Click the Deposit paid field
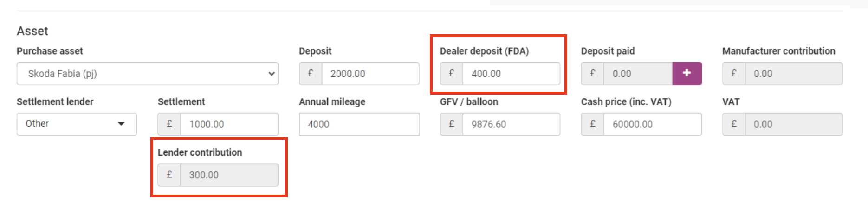The height and width of the screenshot is (202, 868). [x=637, y=74]
